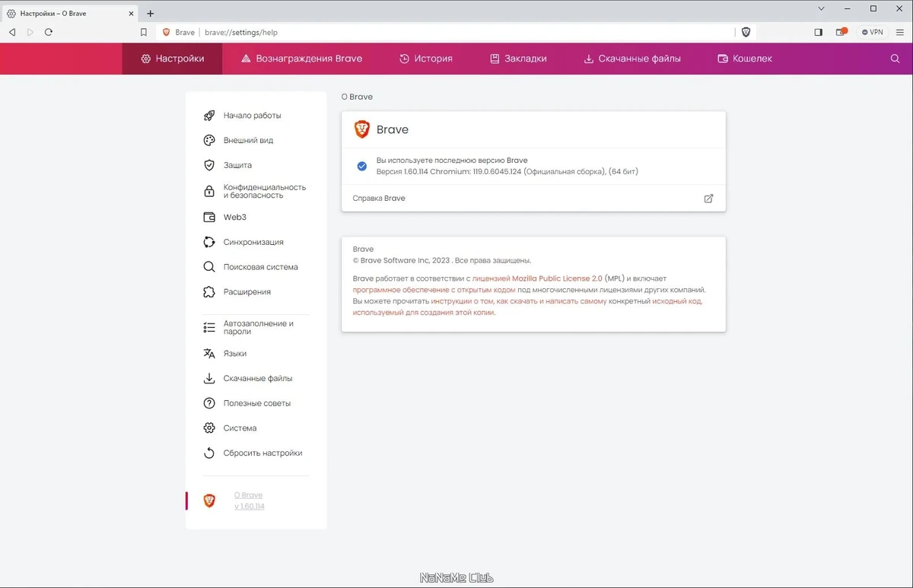Bookmark this page with bookmark icon
Screen dimensions: 913x588
pyautogui.click(x=143, y=32)
